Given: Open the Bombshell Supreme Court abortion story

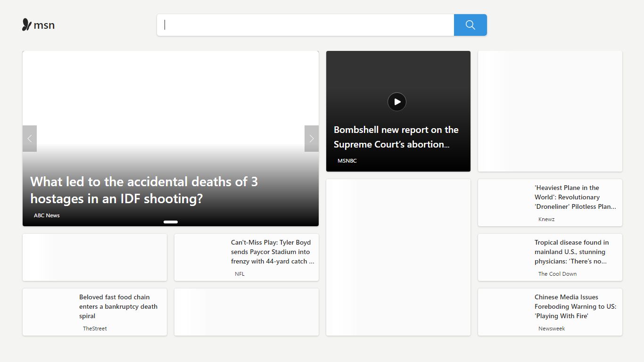Looking at the screenshot, I should tap(396, 137).
